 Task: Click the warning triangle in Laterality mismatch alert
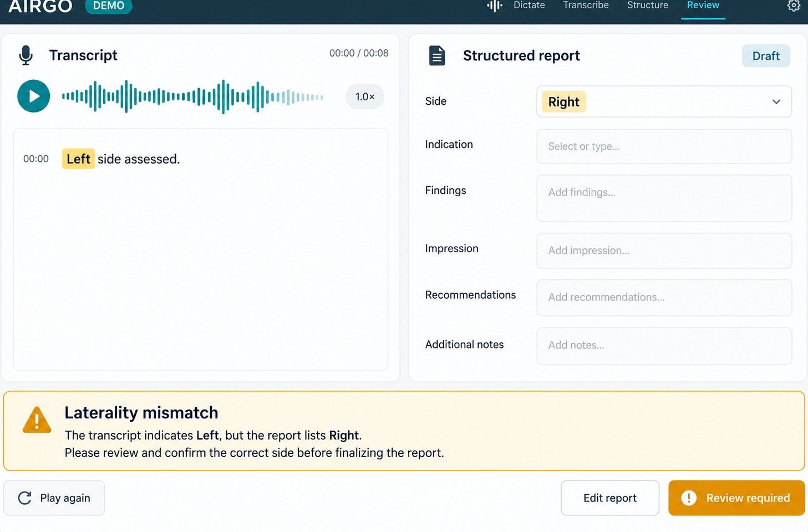click(37, 420)
